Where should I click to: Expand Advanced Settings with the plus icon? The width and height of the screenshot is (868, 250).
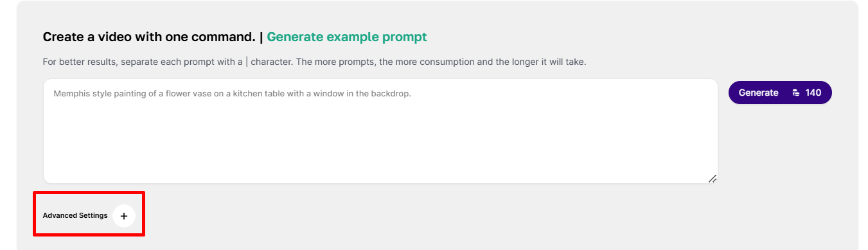coord(124,216)
